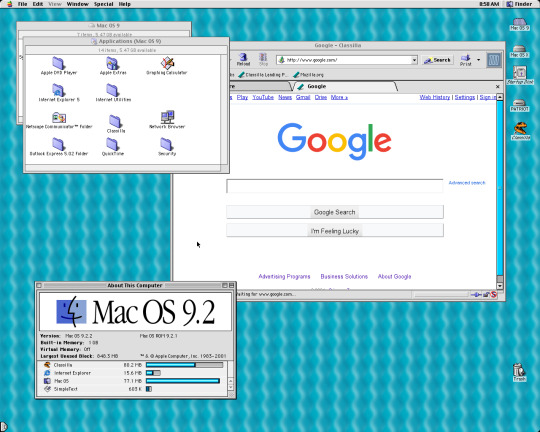Open the Advanced search link
This screenshot has height=432, width=540.
(x=467, y=183)
